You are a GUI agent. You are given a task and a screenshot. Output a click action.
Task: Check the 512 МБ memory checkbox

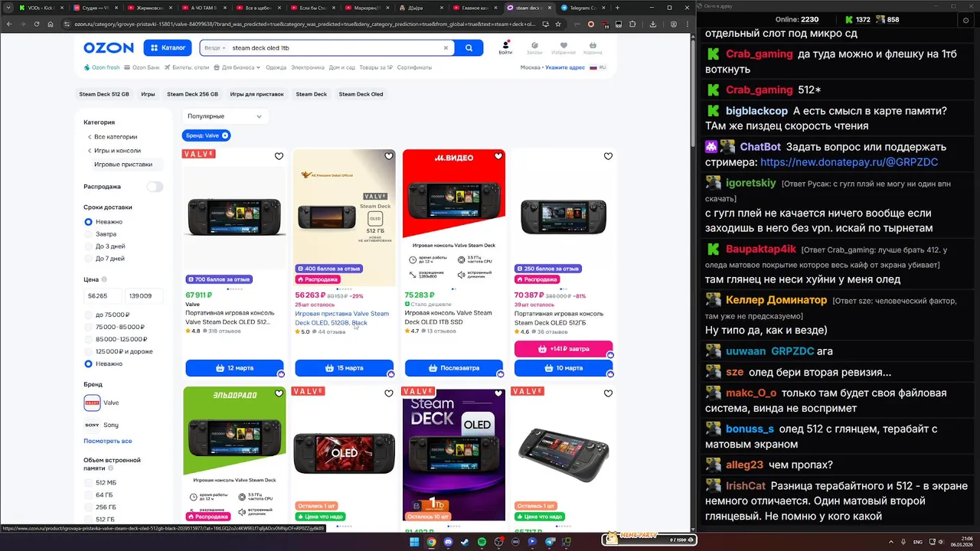[x=89, y=483]
